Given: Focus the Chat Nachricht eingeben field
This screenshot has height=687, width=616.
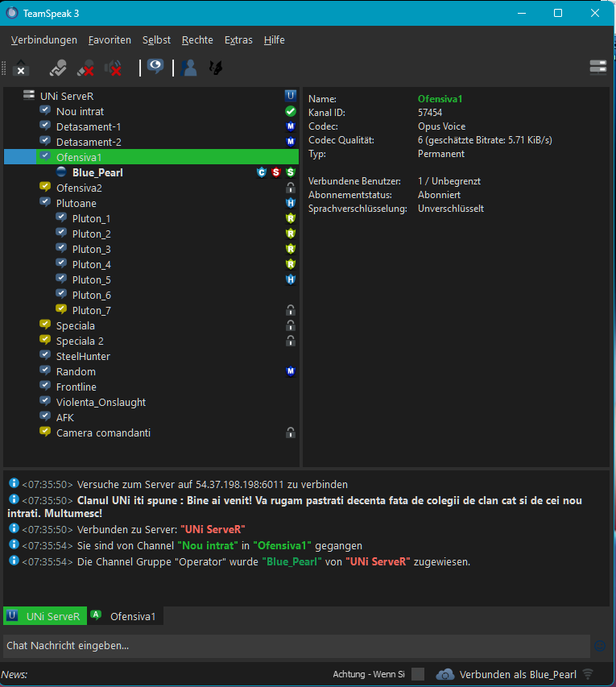Looking at the screenshot, I should [x=296, y=646].
